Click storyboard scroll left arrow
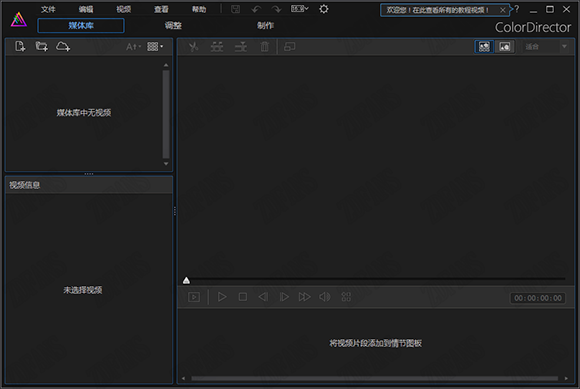This screenshot has height=389, width=580. click(x=183, y=378)
